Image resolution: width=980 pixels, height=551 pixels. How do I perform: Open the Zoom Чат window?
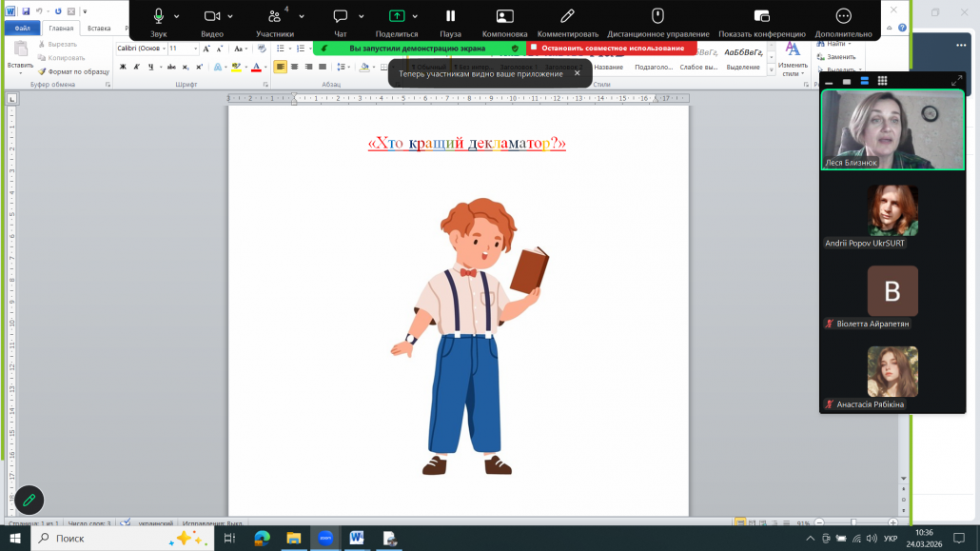340,16
